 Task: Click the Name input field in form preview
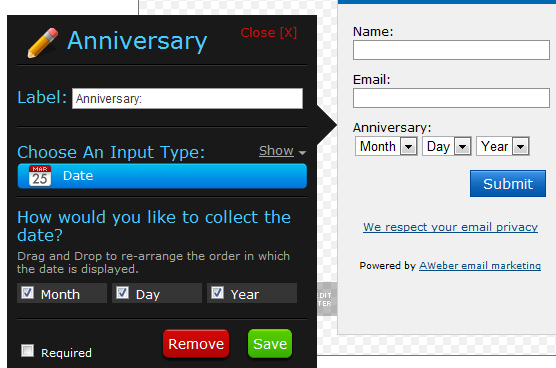[451, 50]
